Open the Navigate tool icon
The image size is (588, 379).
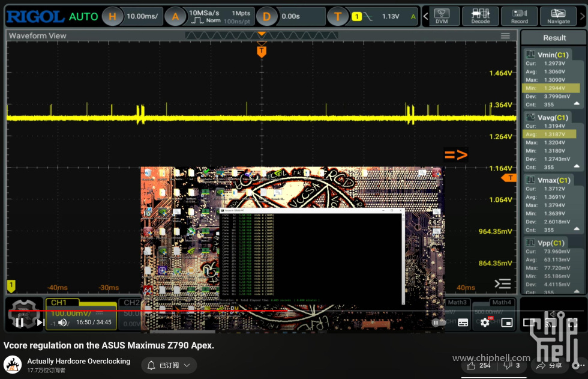click(x=558, y=16)
